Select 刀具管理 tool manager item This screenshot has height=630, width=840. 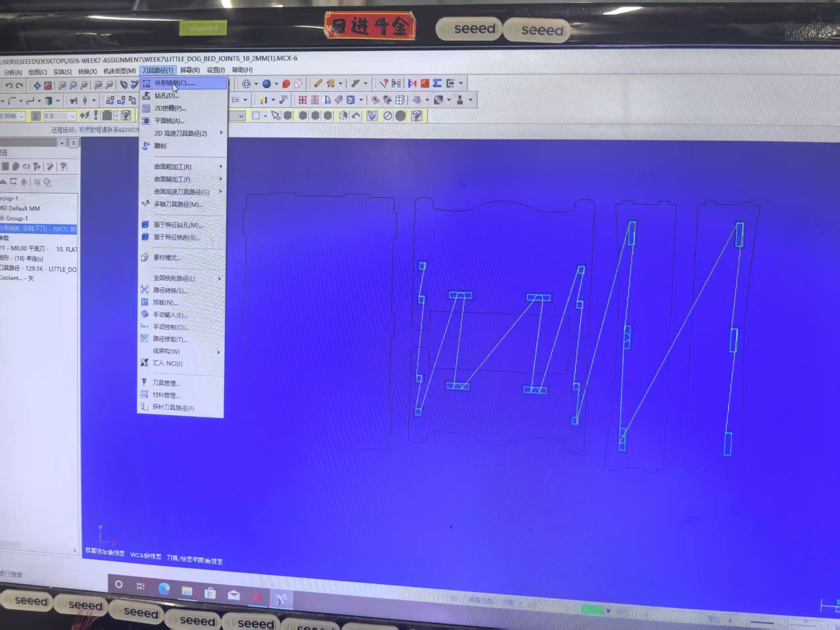pos(181,383)
